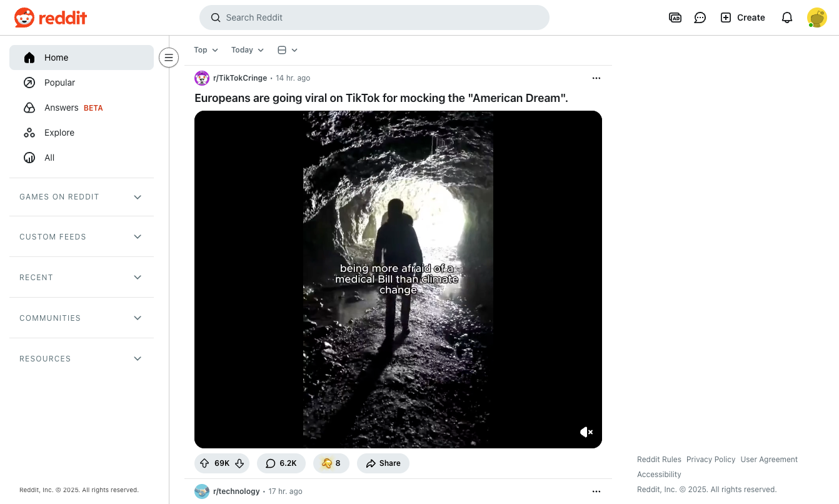The image size is (839, 504).
Task: Click the user profile avatar
Action: 816,18
